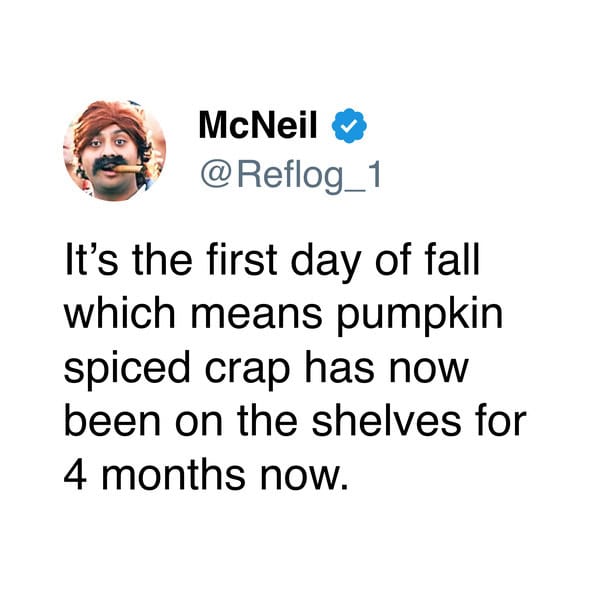Click the McNeil display name
This screenshot has height=599, width=599.
(258, 125)
